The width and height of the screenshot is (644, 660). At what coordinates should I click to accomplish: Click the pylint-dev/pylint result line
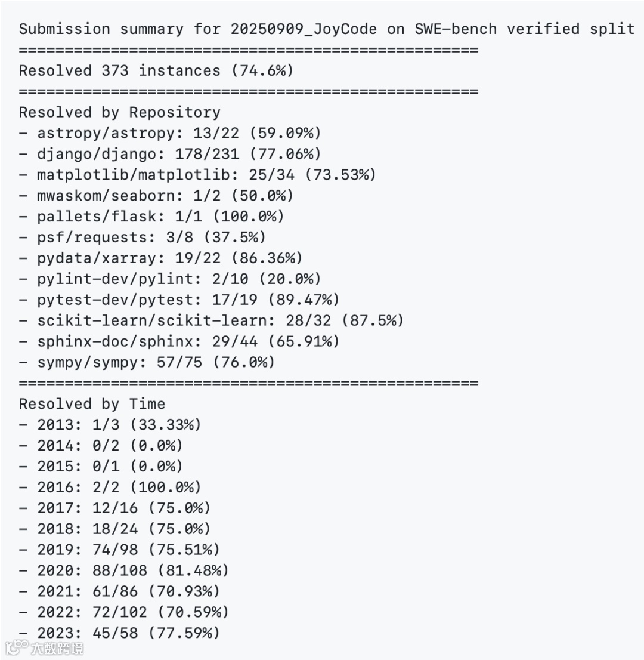click(x=170, y=279)
